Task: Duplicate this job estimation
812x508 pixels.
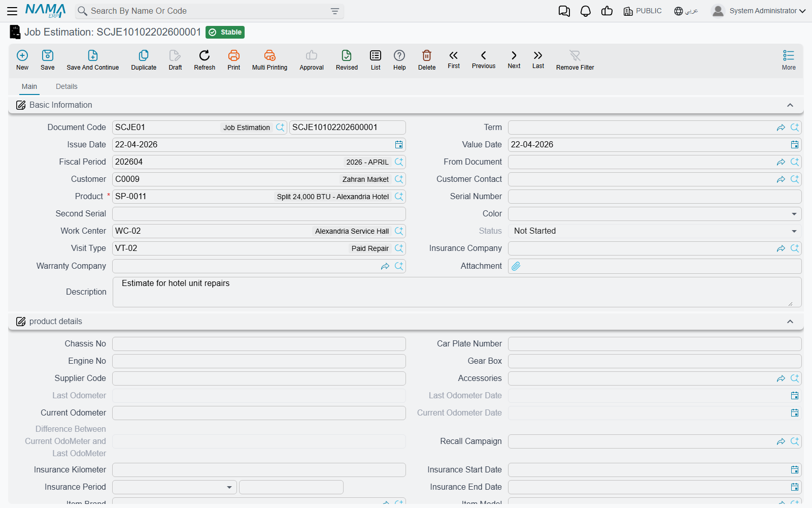Action: click(144, 59)
